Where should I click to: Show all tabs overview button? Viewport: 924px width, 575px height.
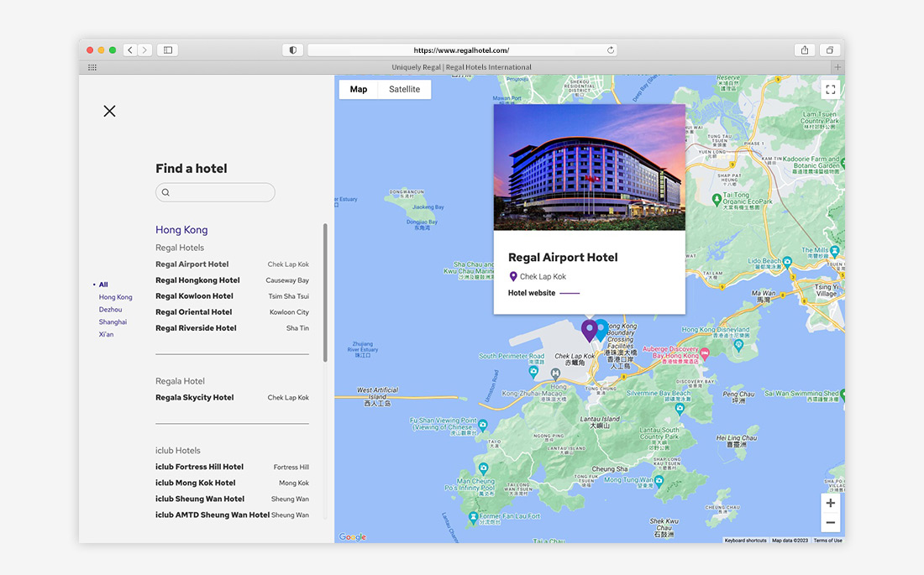pos(830,50)
